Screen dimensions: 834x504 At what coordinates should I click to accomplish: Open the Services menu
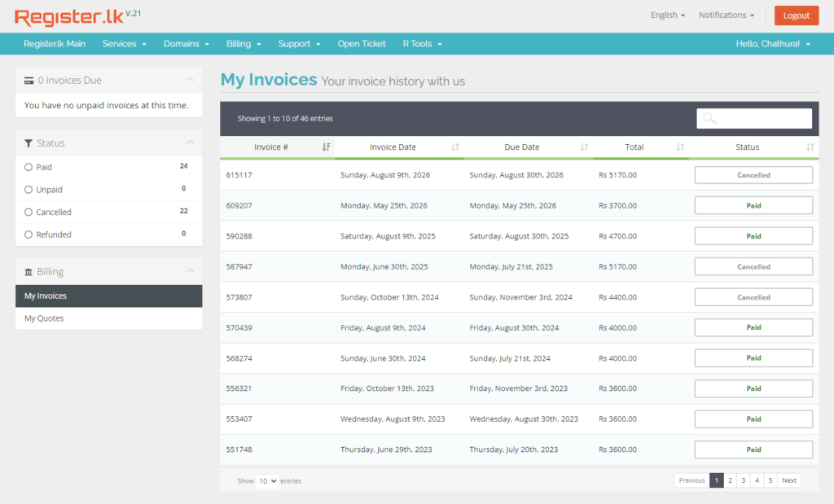click(124, 44)
